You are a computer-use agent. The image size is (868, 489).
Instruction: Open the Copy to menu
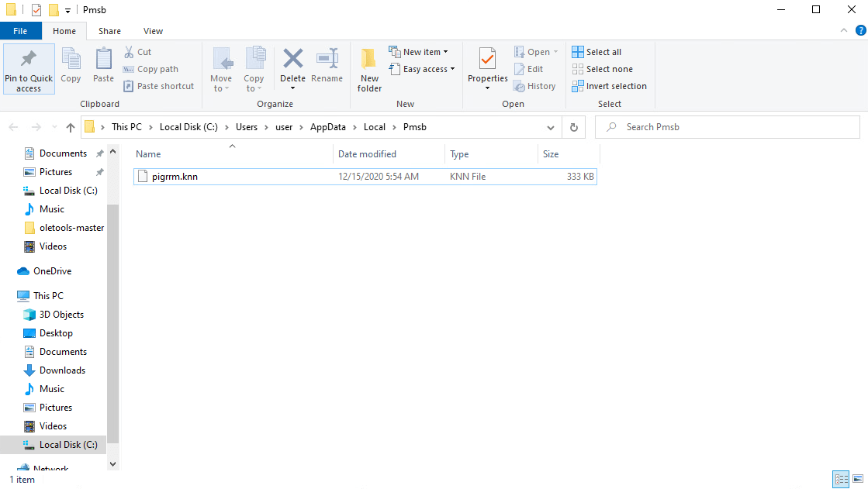(254, 69)
